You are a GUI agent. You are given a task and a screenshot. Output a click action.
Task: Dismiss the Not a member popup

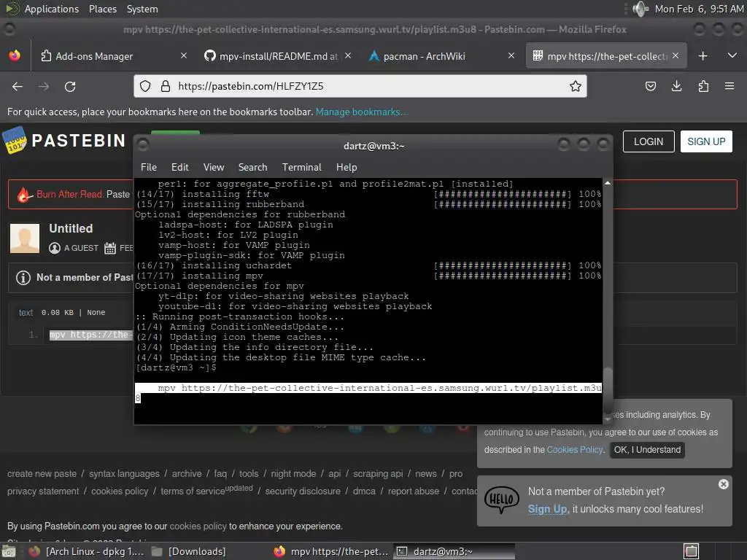pyautogui.click(x=723, y=484)
